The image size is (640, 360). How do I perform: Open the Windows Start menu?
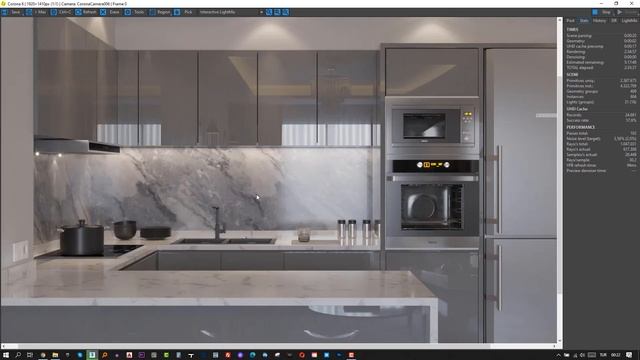[x=6, y=355]
